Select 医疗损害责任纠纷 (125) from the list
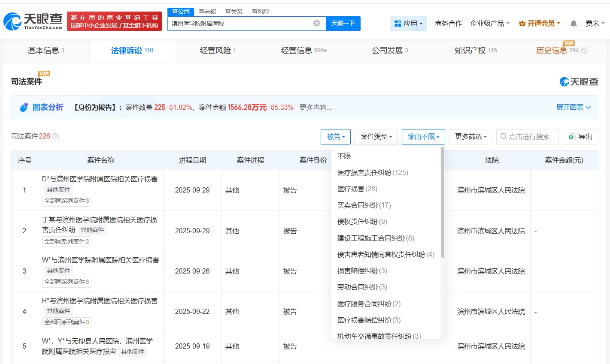Viewport: 610px width, 364px height. pyautogui.click(x=373, y=173)
